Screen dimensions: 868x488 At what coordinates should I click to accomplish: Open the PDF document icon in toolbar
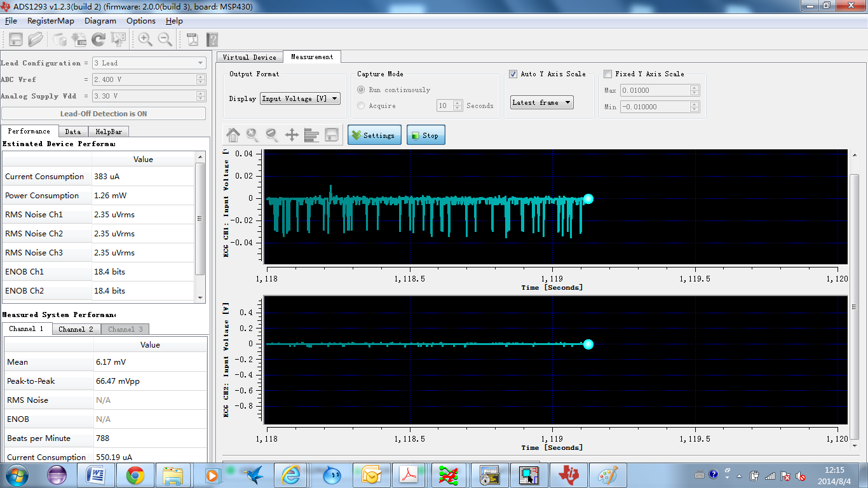click(x=193, y=39)
